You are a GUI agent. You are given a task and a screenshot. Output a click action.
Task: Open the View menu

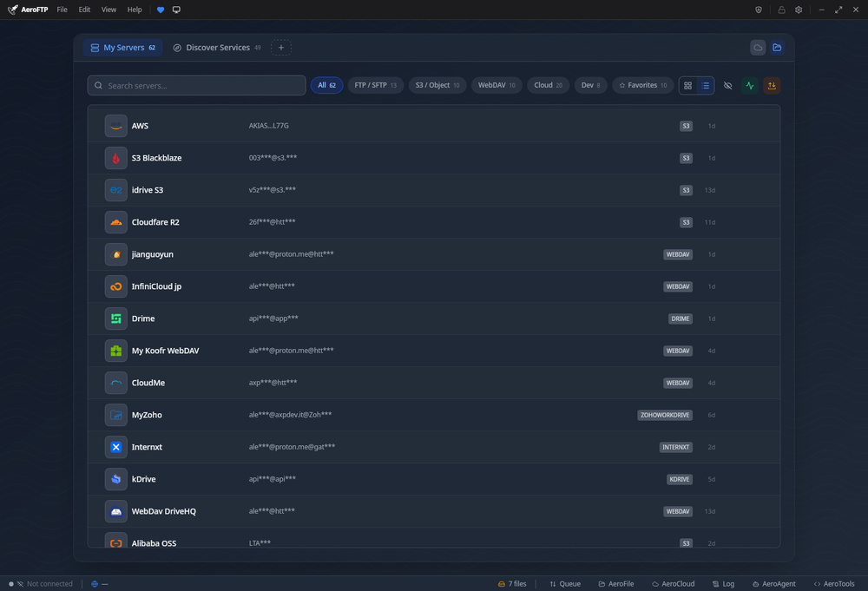(x=108, y=10)
